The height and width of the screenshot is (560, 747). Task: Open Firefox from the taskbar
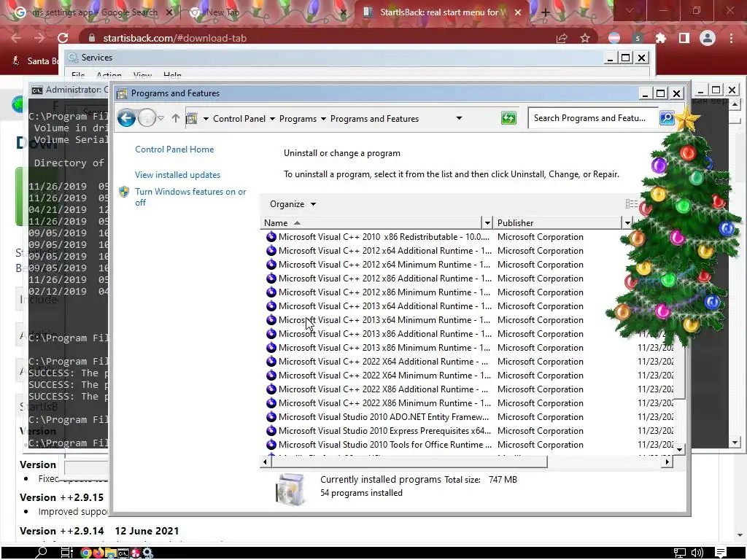pyautogui.click(x=98, y=553)
